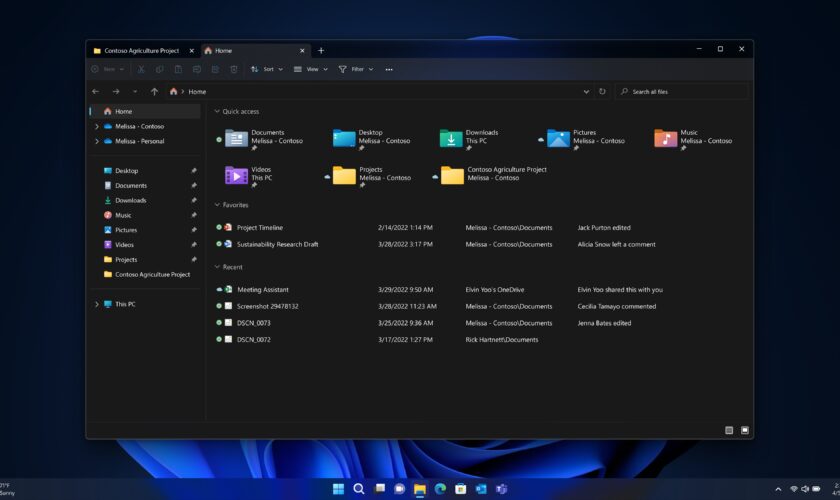Open the Documents folder in Quick access
The height and width of the screenshot is (500, 840).
tap(264, 139)
